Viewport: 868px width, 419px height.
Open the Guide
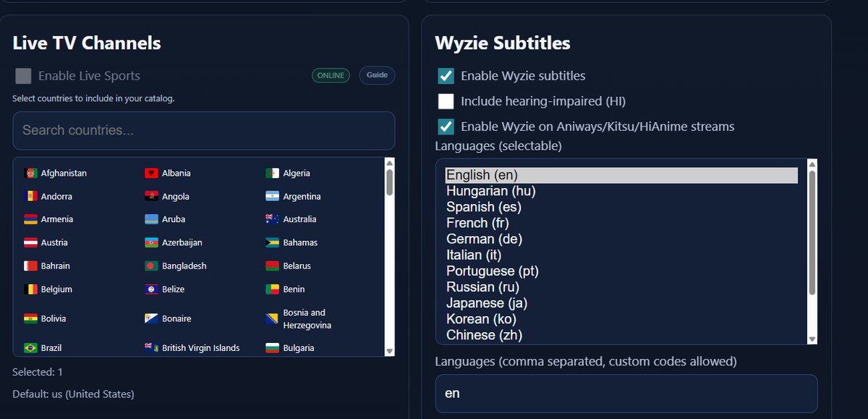click(x=377, y=75)
